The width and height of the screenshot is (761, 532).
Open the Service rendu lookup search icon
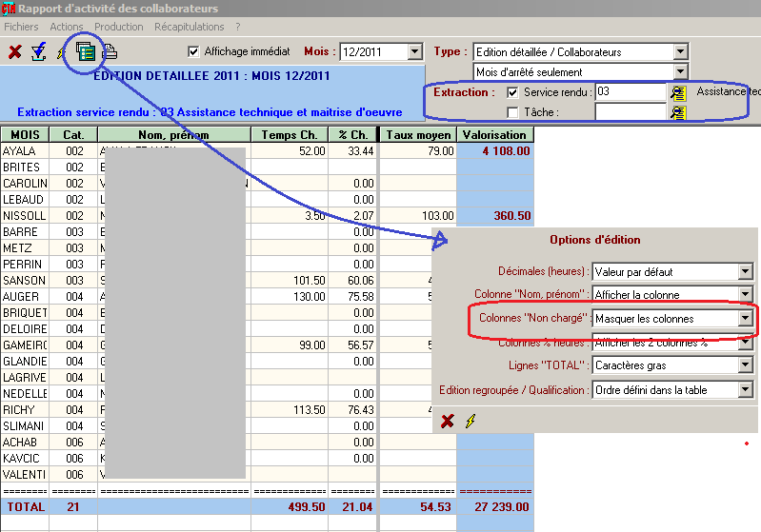677,92
